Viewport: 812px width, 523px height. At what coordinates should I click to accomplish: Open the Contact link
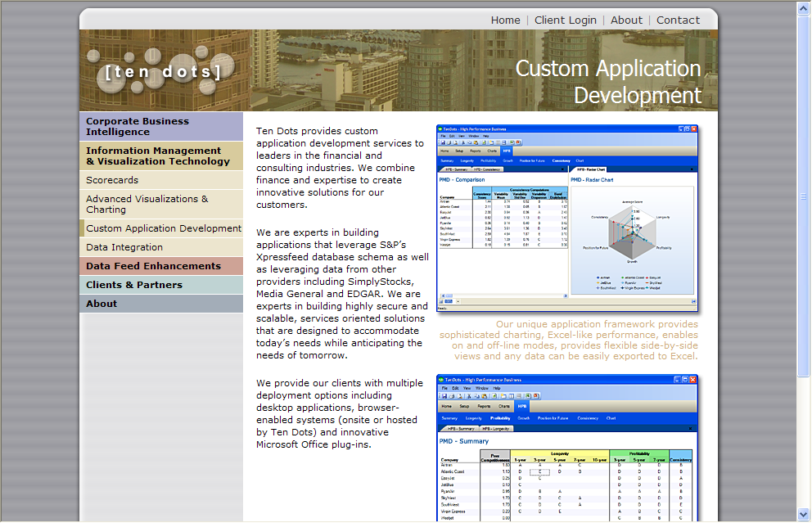678,20
